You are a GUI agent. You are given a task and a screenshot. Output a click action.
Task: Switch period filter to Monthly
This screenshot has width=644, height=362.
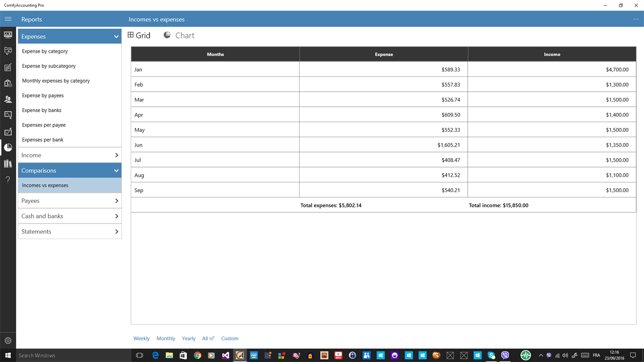[x=166, y=338]
